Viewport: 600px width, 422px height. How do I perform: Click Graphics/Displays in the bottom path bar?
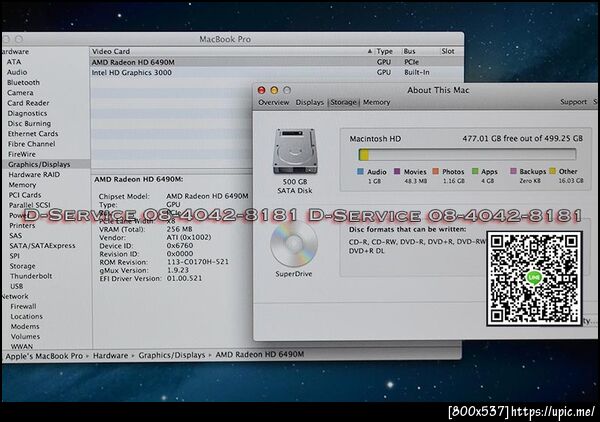click(172, 355)
